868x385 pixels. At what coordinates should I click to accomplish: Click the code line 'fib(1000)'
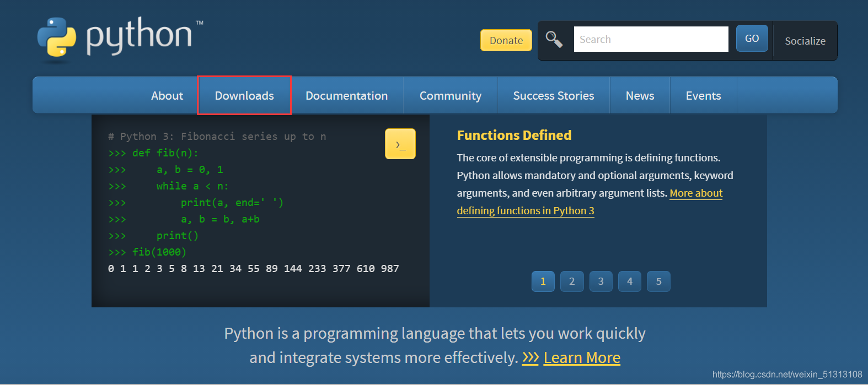tap(159, 252)
